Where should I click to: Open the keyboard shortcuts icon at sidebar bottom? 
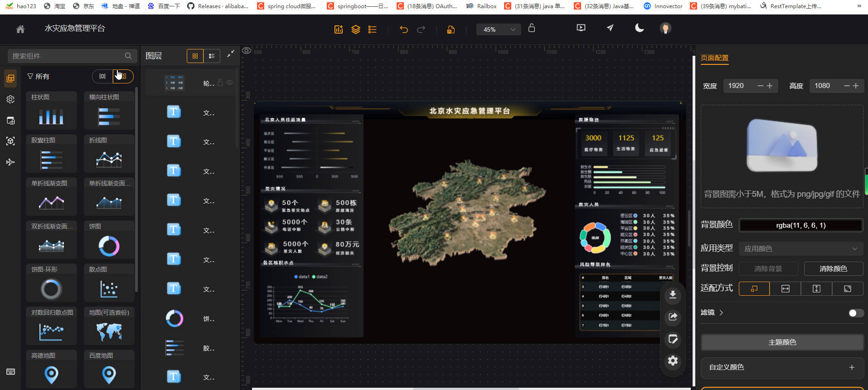[10, 372]
